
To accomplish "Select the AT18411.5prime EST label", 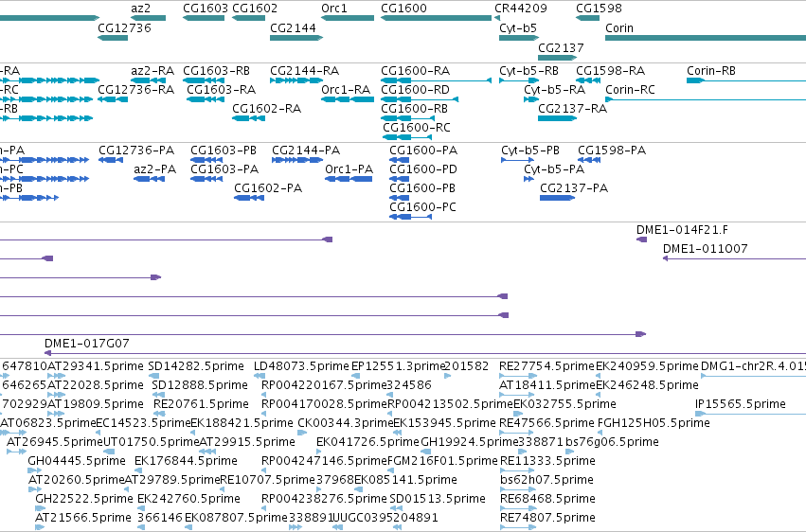I will coord(546,385).
